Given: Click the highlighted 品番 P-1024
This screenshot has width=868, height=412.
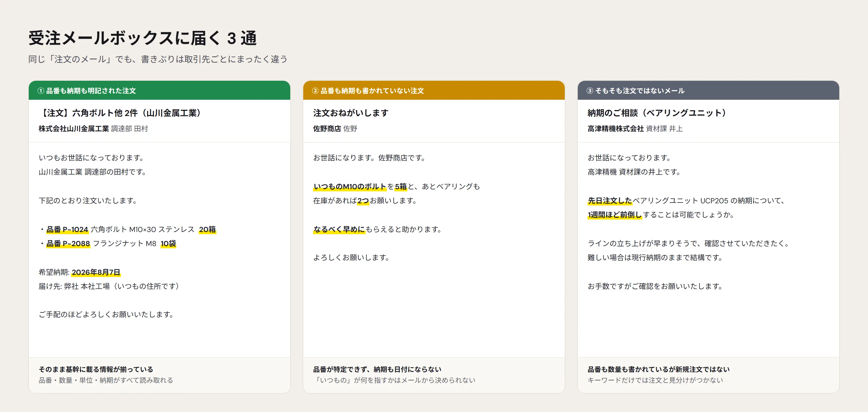Looking at the screenshot, I should (67, 230).
